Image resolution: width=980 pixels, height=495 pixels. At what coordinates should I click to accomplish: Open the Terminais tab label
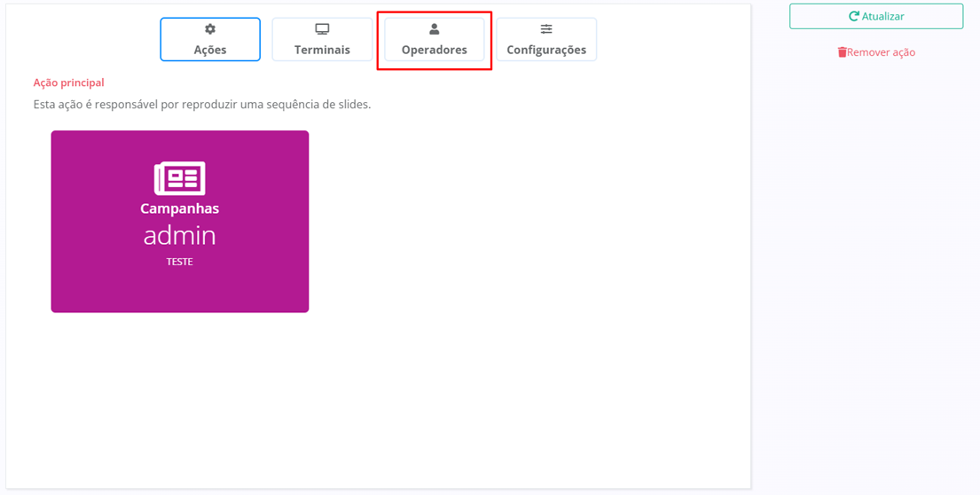pyautogui.click(x=322, y=50)
